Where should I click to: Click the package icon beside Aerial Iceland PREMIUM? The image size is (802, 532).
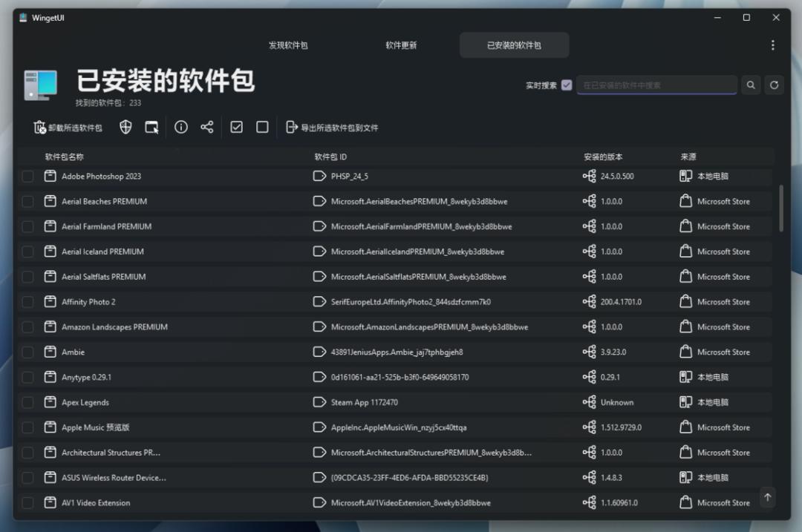coord(50,252)
